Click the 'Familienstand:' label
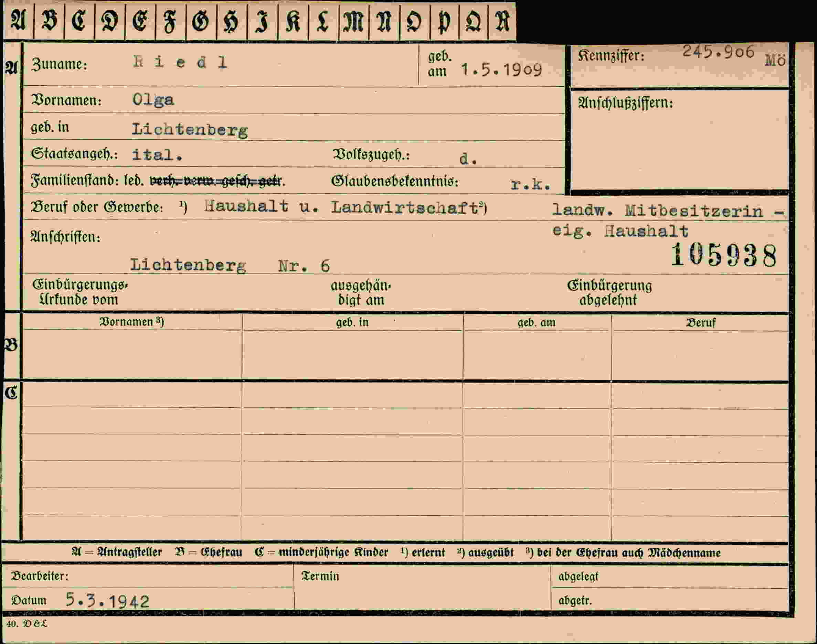The height and width of the screenshot is (644, 817). [x=75, y=180]
